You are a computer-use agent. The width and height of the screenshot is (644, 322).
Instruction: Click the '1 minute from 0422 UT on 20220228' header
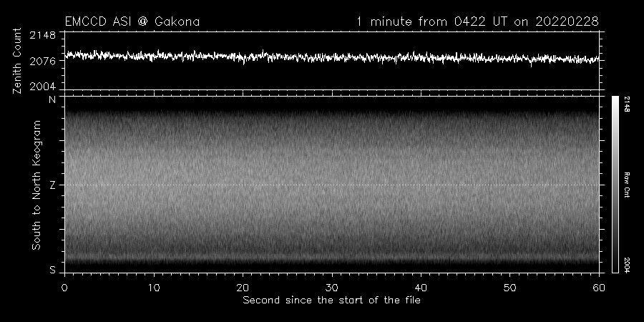pos(477,21)
